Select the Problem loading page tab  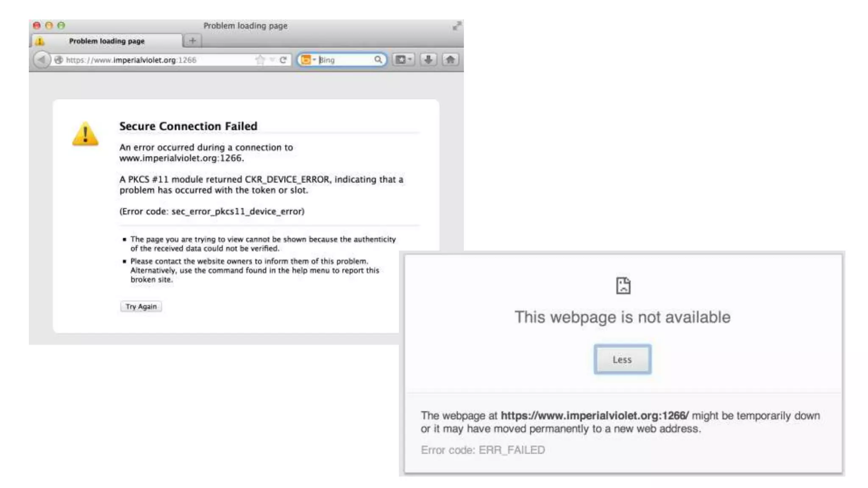coord(107,41)
